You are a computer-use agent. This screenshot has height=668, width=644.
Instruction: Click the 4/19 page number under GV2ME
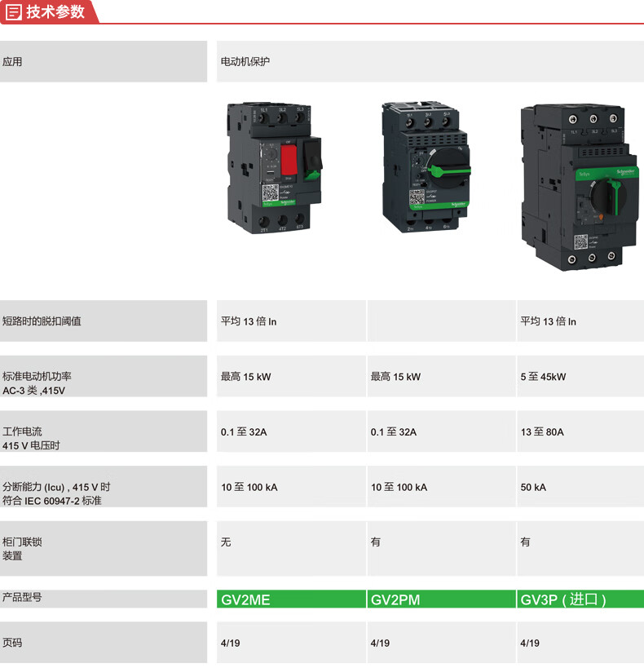coord(231,643)
